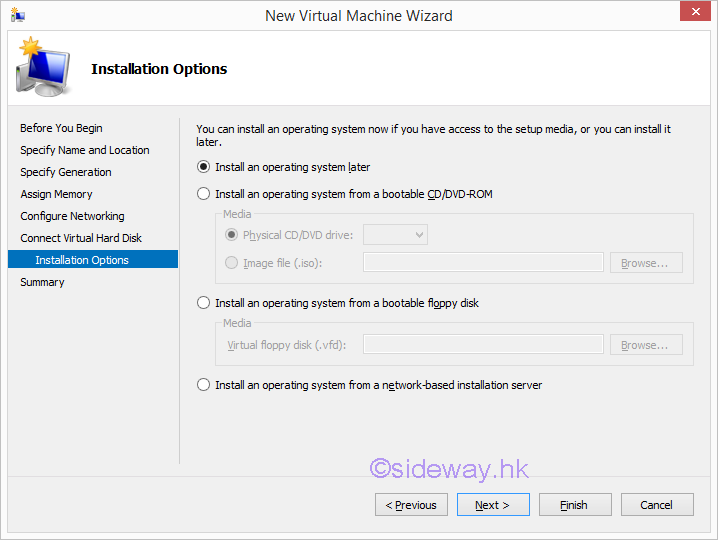The image size is (718, 540).
Task: Go to Connect Virtual Hard Disk step
Action: coord(81,238)
